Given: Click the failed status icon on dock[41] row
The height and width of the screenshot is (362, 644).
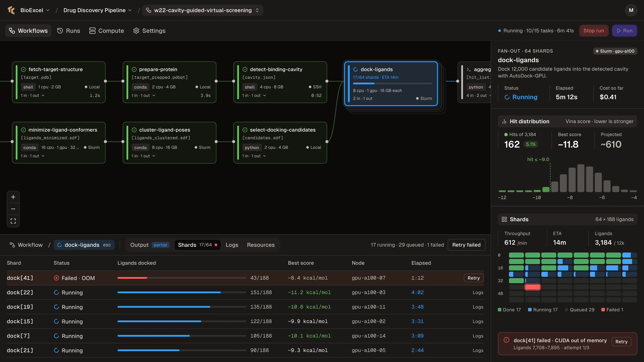Looking at the screenshot, I should (x=56, y=278).
